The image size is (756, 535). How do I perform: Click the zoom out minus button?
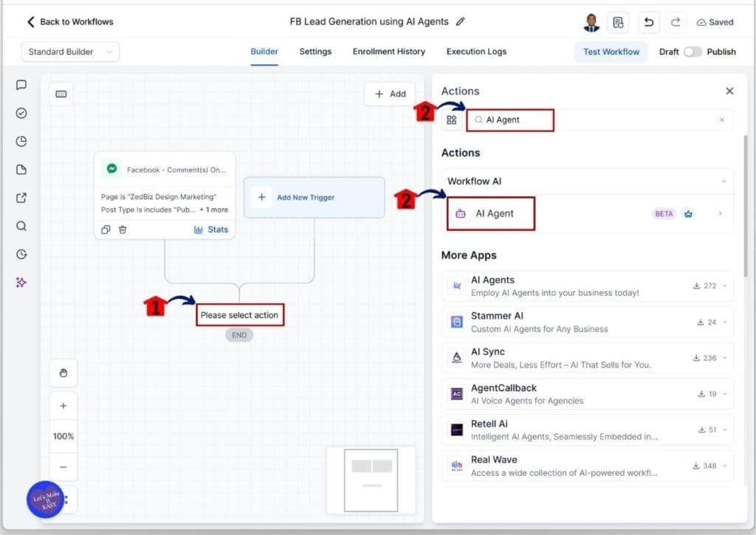[x=63, y=467]
